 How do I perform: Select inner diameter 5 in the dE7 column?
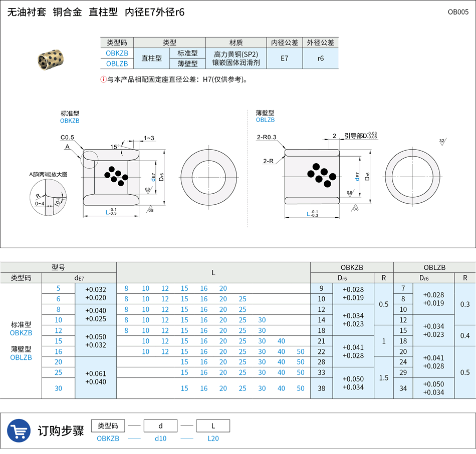pos(58,288)
